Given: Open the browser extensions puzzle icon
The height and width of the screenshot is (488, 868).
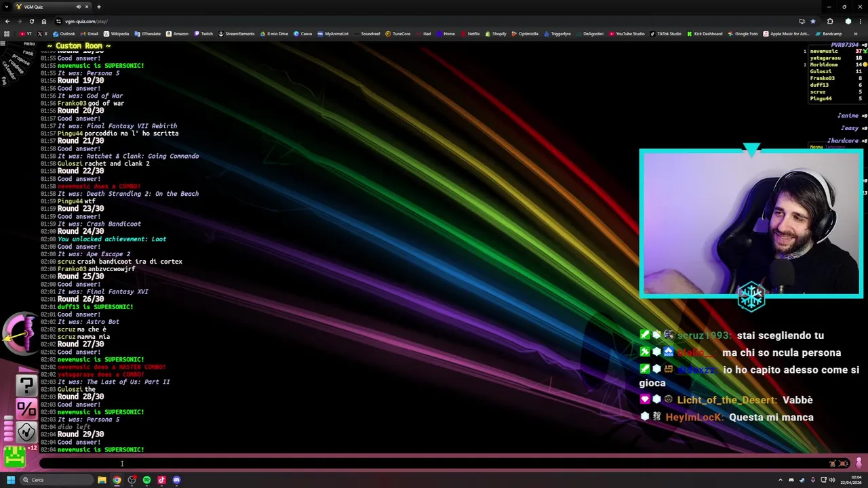Looking at the screenshot, I should click(830, 21).
